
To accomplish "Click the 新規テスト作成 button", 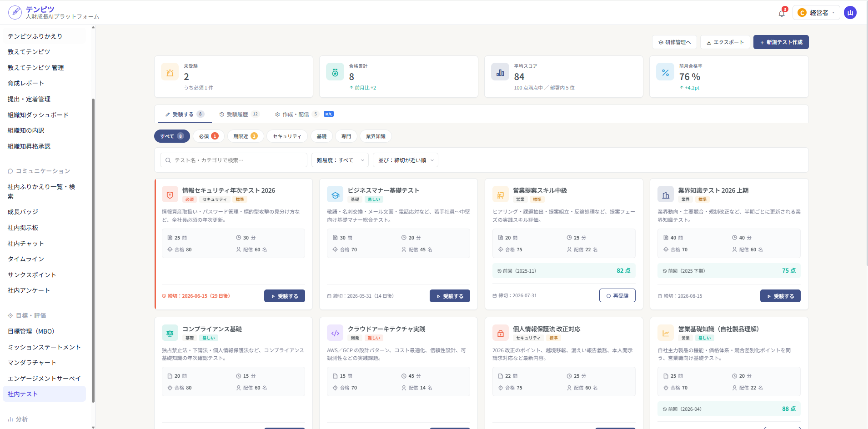I will click(x=781, y=42).
